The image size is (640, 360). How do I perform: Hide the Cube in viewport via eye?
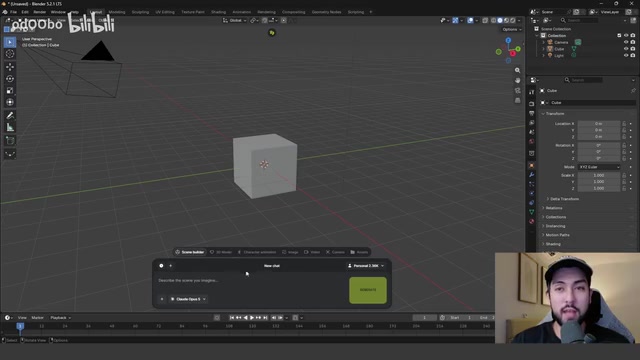[x=626, y=49]
